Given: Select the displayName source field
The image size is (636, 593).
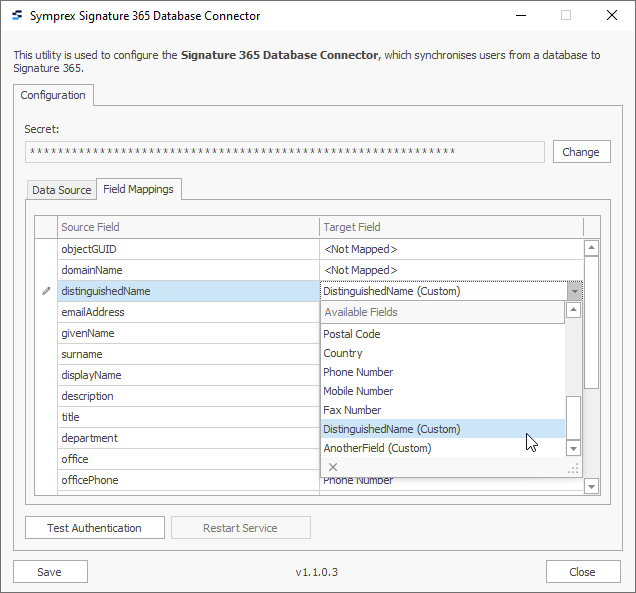Looking at the screenshot, I should pyautogui.click(x=188, y=375).
